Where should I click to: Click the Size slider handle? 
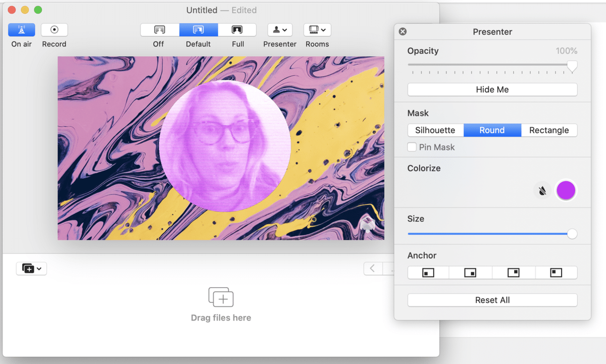(x=572, y=234)
